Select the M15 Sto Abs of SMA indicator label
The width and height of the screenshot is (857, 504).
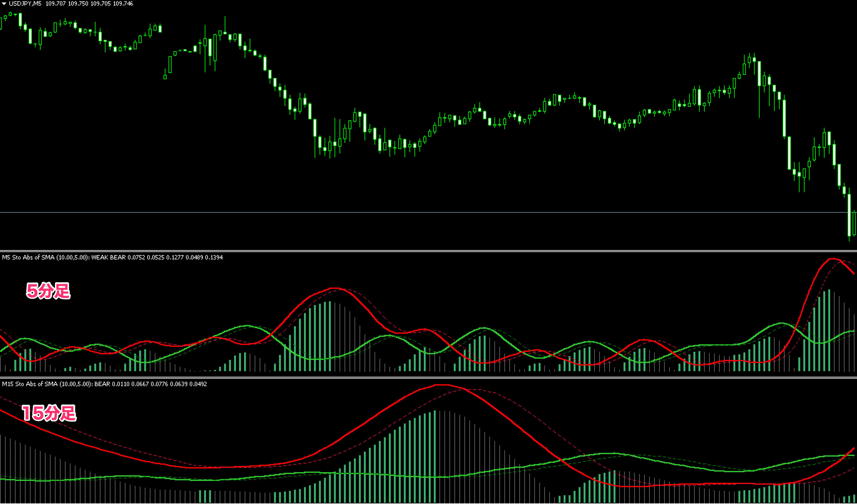pos(104,384)
